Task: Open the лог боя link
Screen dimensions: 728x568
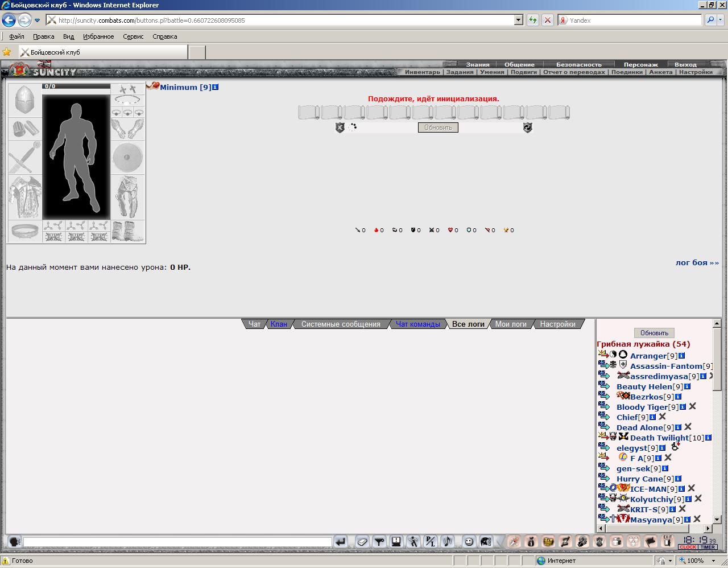Action: 697,262
